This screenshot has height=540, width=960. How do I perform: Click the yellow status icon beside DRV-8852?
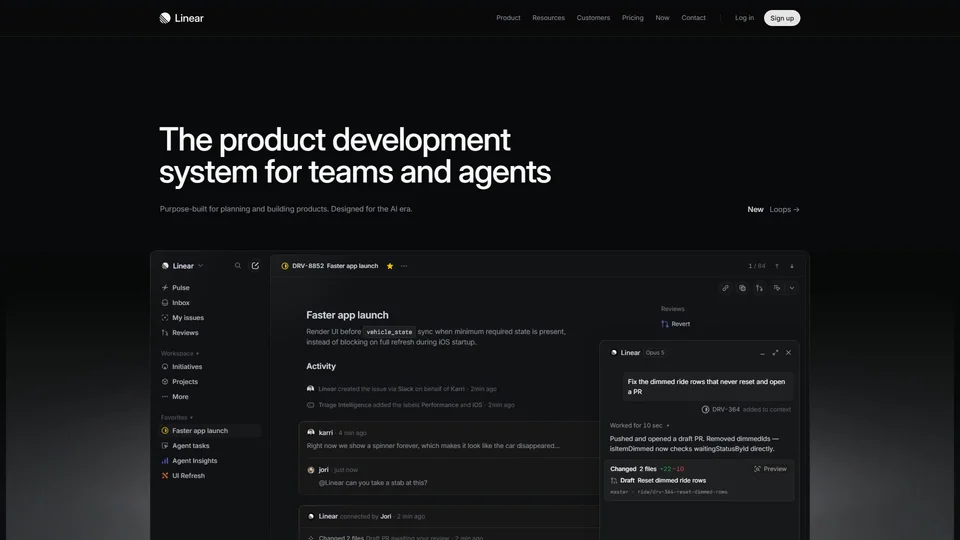[285, 266]
